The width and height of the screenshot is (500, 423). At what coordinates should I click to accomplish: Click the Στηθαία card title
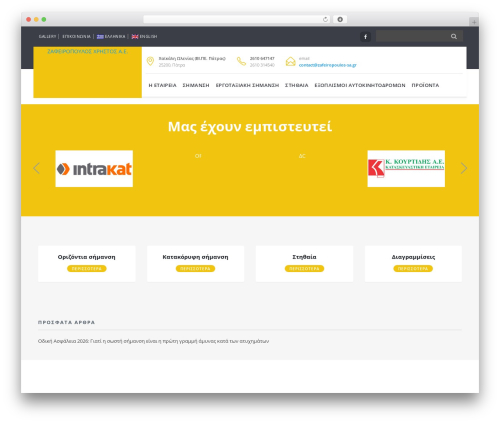coord(304,257)
